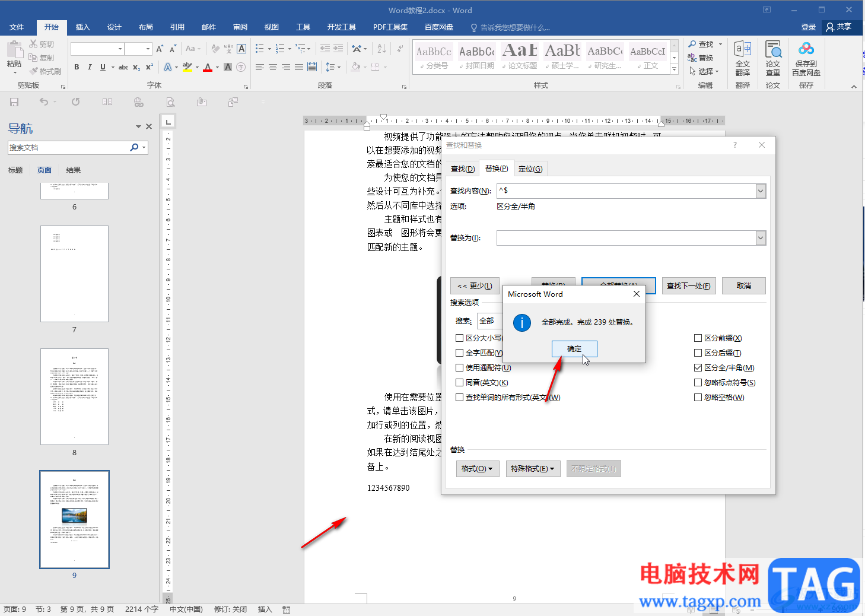Click the Format Painter tool
Image resolution: width=865 pixels, height=616 pixels.
click(x=46, y=71)
